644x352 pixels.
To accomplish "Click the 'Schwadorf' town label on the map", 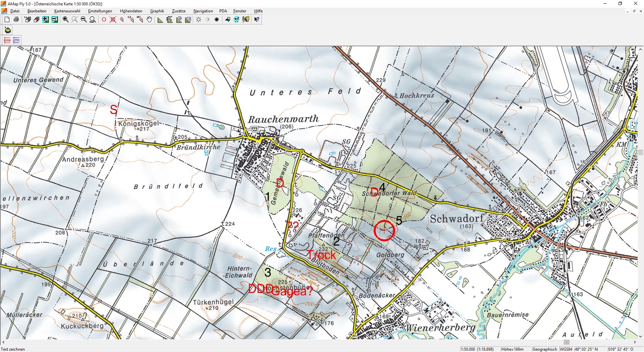I will pos(457,219).
